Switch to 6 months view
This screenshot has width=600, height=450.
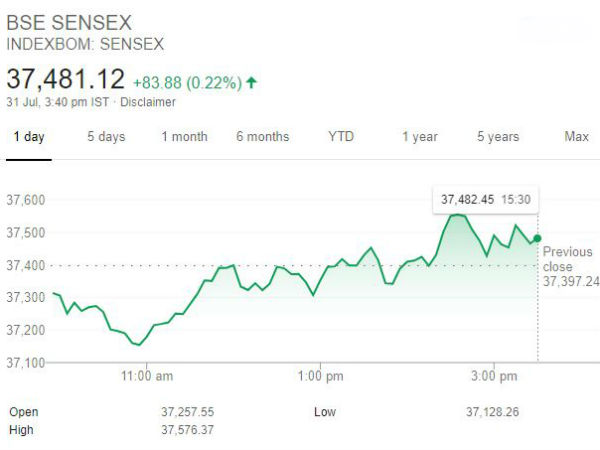[x=263, y=136]
